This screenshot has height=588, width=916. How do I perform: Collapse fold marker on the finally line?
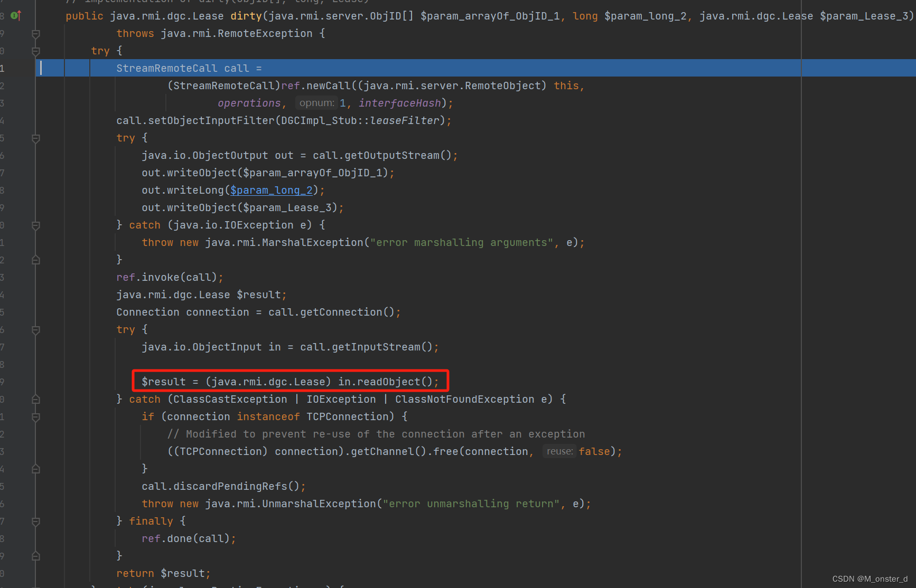click(x=36, y=521)
